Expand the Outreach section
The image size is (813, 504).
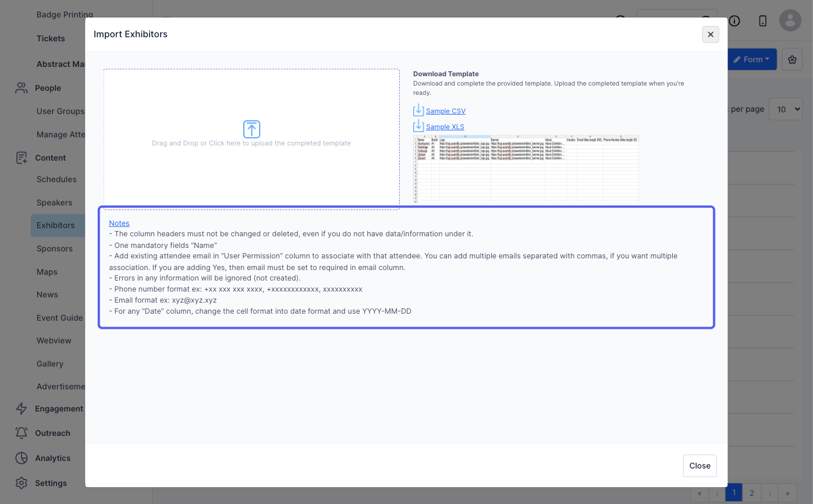[x=52, y=433]
